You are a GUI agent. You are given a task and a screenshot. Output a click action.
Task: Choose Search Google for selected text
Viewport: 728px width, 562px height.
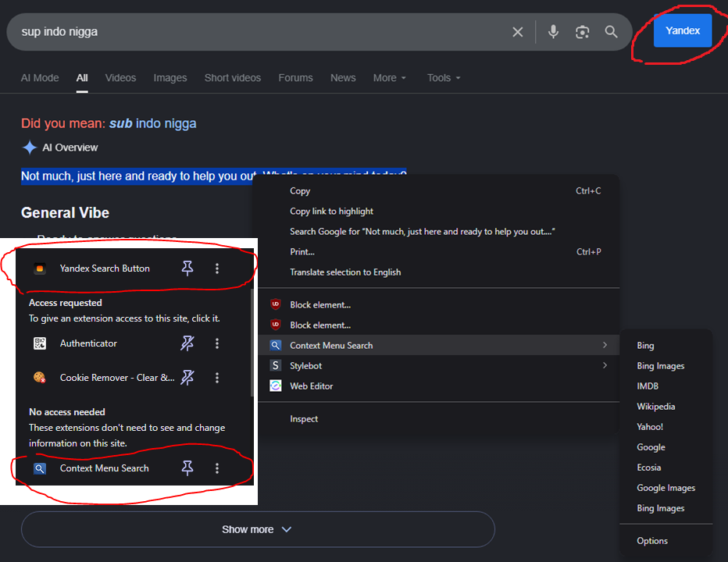pos(437,232)
